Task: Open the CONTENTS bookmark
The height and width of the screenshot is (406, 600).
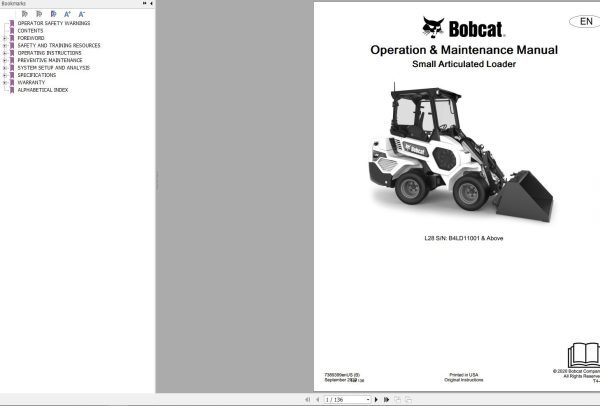Action: point(30,31)
